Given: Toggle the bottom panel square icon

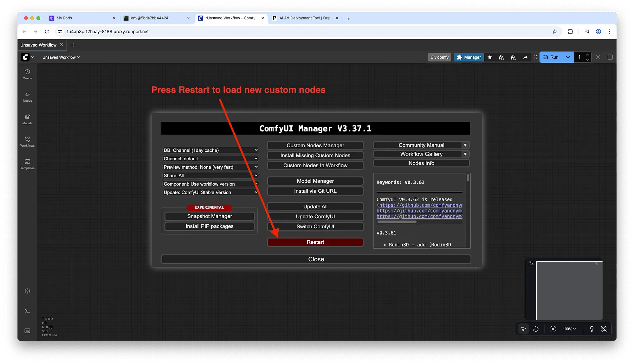Looking at the screenshot, I should 610,57.
